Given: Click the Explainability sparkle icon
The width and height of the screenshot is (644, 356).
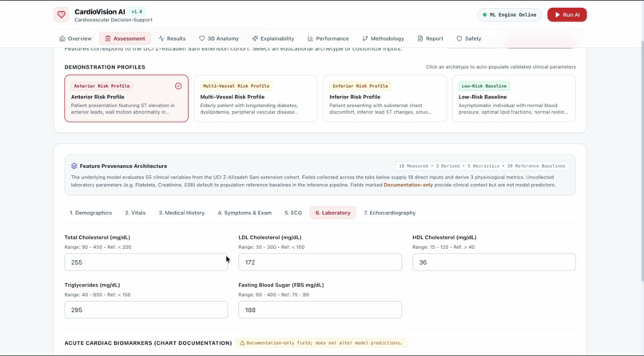Looking at the screenshot, I should click(255, 38).
